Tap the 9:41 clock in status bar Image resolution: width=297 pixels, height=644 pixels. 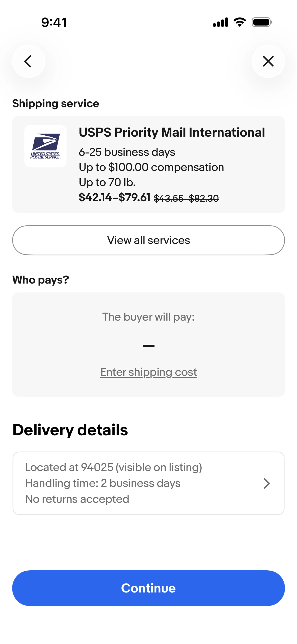click(54, 22)
